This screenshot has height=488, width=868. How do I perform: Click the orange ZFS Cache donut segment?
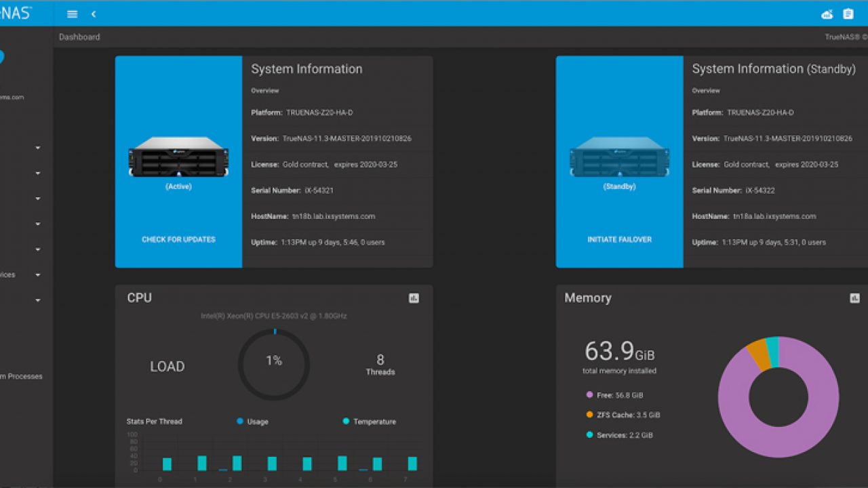coord(759,354)
